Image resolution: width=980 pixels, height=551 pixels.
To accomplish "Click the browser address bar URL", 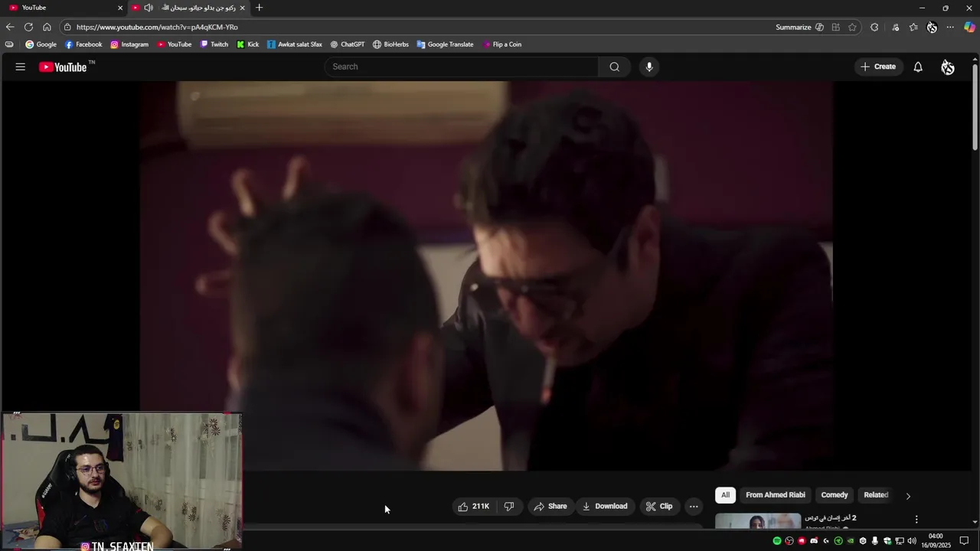I will pos(157,28).
